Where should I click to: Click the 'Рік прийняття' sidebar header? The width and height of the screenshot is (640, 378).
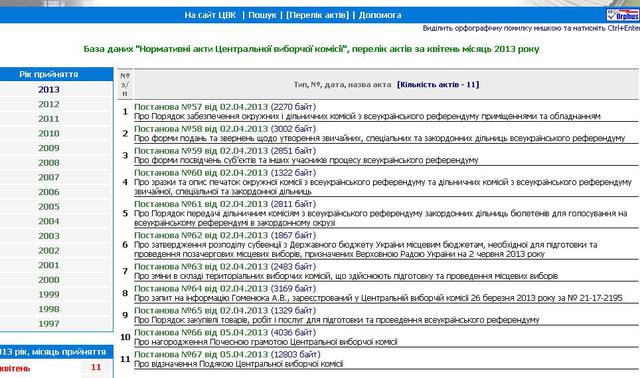tap(49, 74)
